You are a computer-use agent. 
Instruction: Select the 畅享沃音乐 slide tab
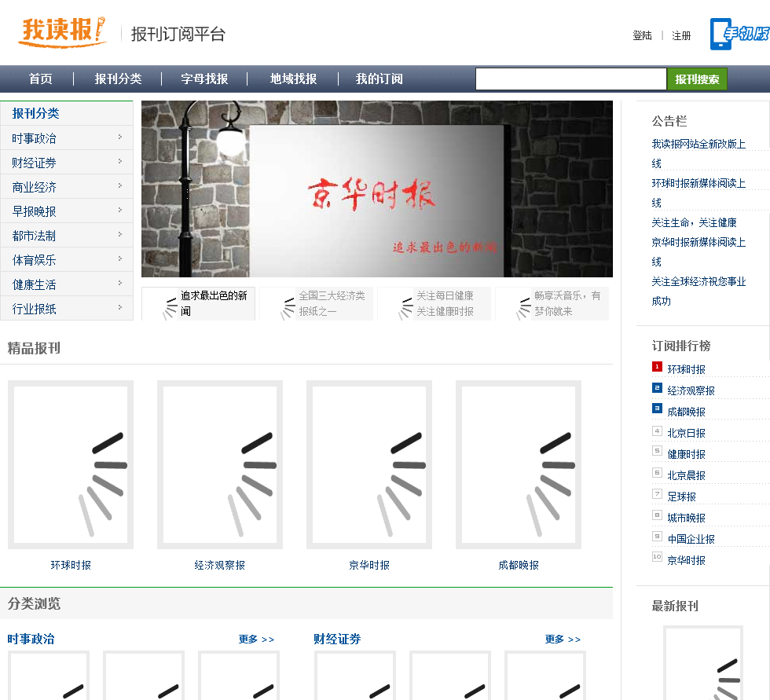[x=552, y=303]
